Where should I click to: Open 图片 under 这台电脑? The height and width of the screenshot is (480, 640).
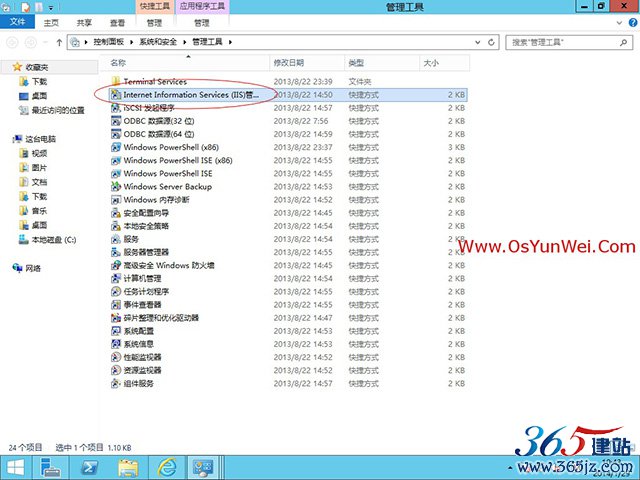[39, 167]
